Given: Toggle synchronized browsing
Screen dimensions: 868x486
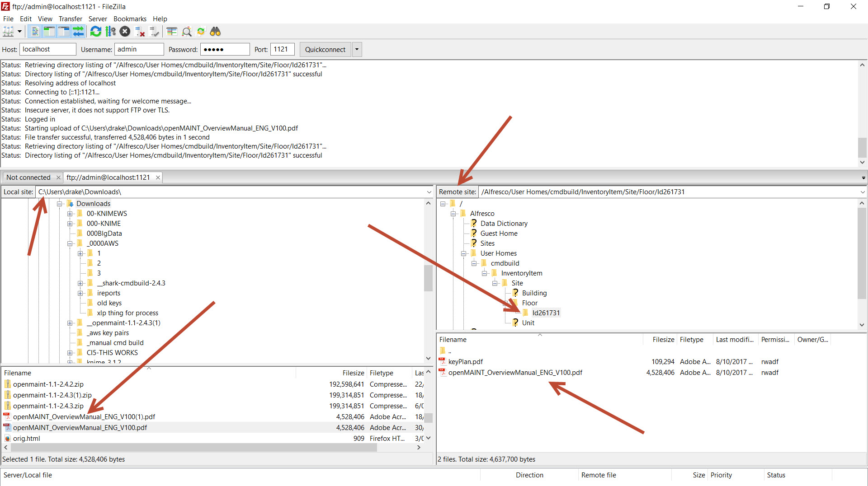Looking at the screenshot, I should tap(201, 32).
